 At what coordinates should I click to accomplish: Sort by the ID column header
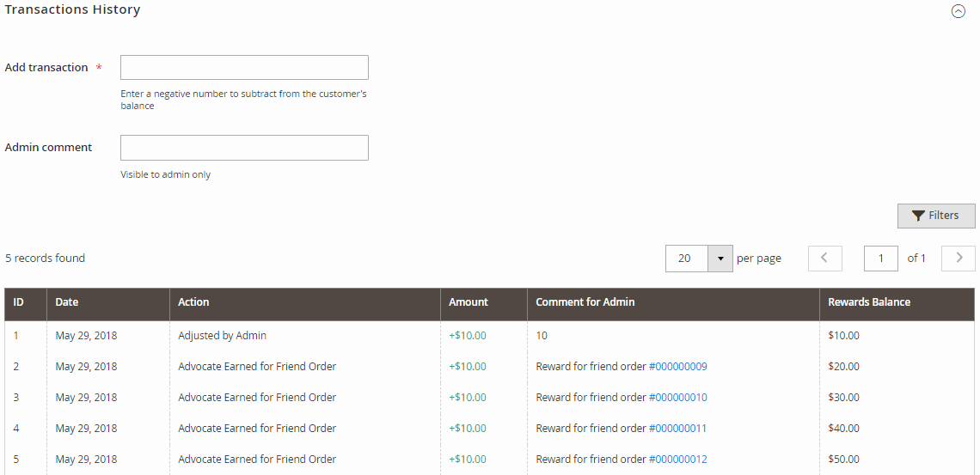[26, 304]
